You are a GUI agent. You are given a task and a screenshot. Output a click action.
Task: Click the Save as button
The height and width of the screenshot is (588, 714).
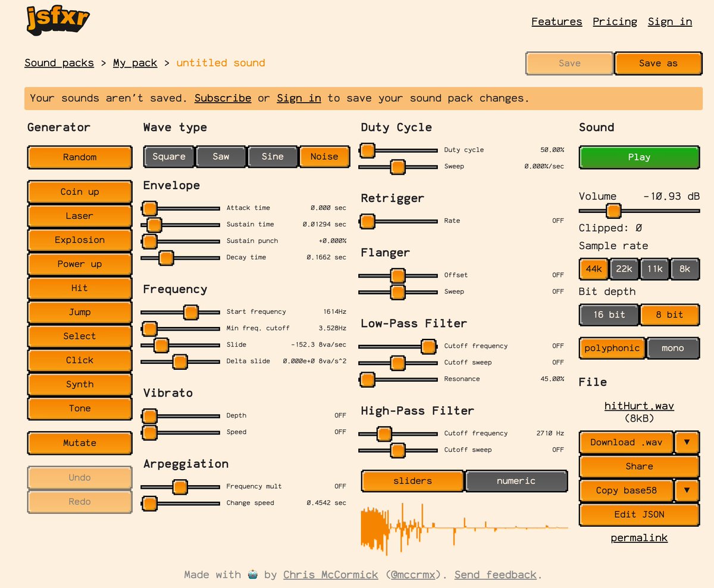point(658,63)
